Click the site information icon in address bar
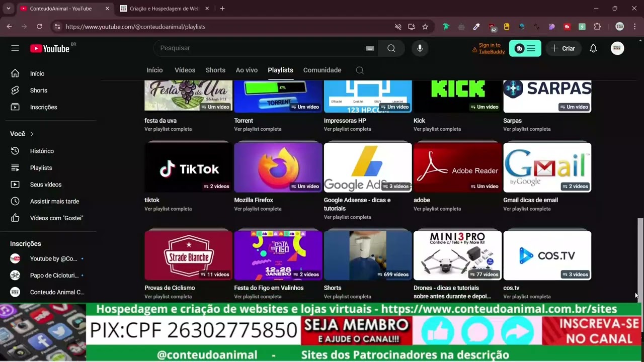Viewport: 644px width, 362px height. (57, 27)
